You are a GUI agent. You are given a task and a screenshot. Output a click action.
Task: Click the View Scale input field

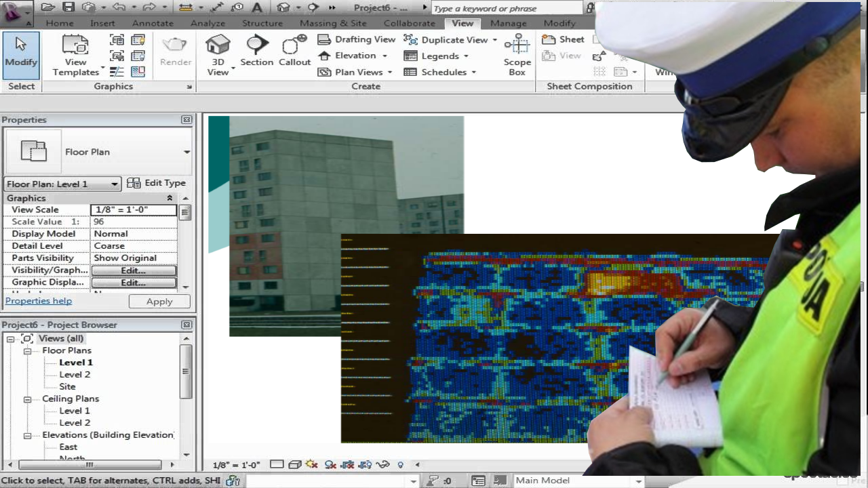click(x=134, y=209)
